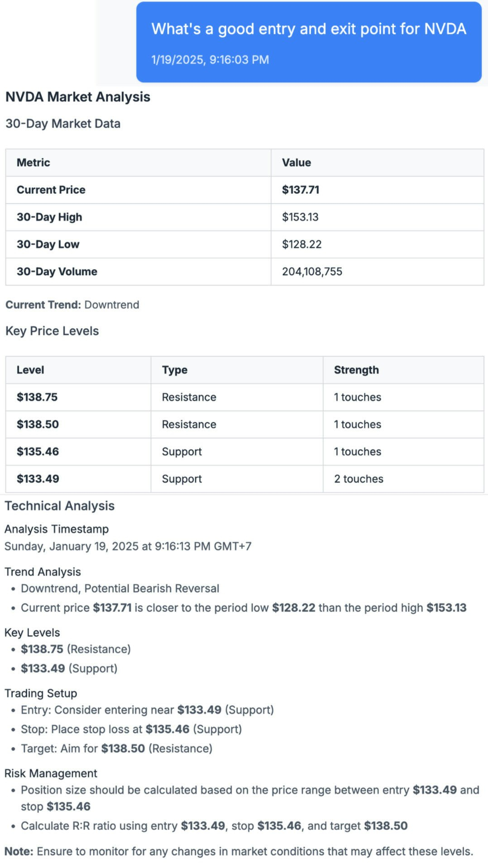Click the Analysis Timestamp date line
The height and width of the screenshot is (868, 488).
pos(128,546)
